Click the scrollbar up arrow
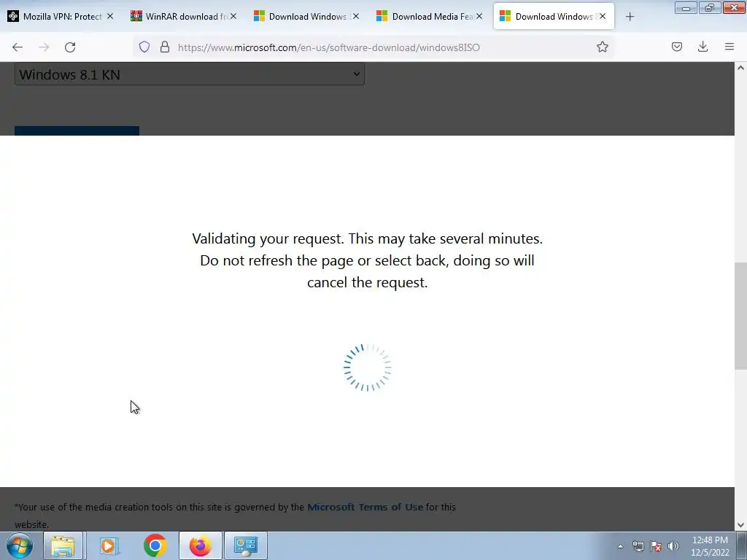The image size is (747, 560). click(740, 68)
